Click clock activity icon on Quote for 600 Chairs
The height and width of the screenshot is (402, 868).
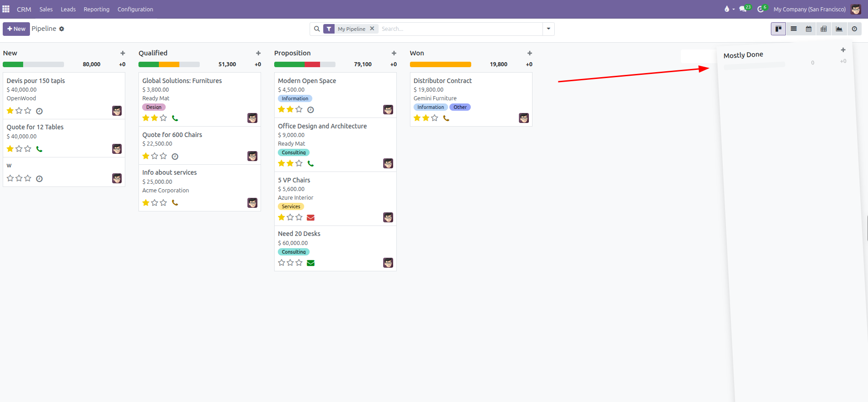click(175, 157)
